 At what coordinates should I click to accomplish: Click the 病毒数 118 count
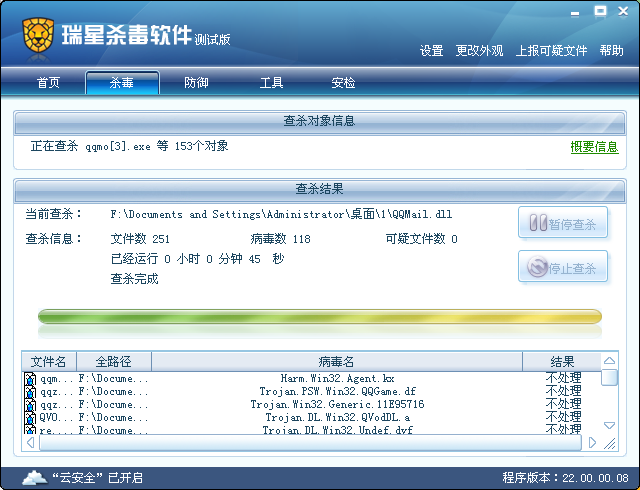click(280, 239)
